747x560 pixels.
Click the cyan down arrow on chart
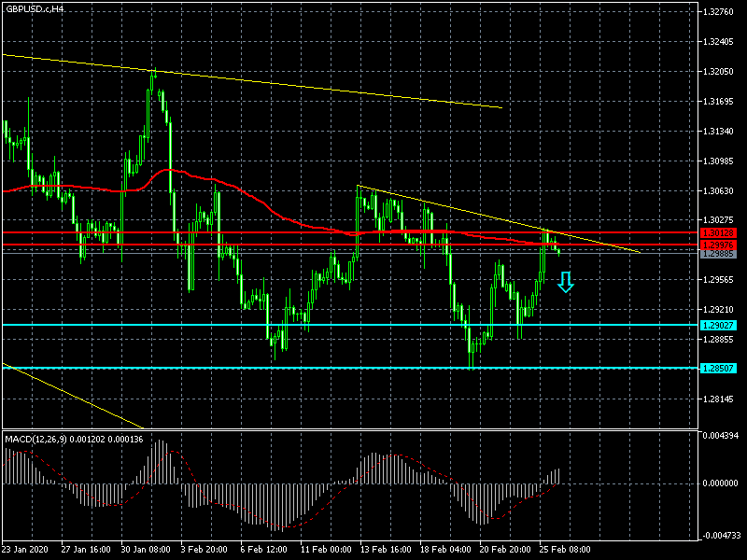coord(566,282)
